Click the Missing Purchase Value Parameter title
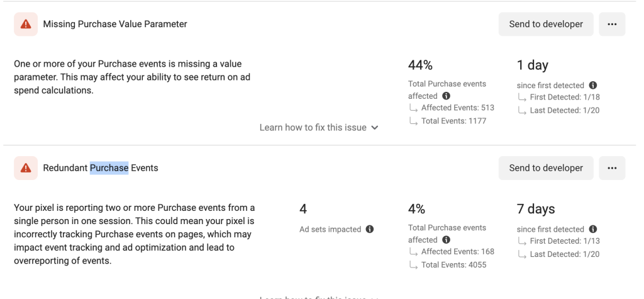This screenshot has width=644, height=299. [115, 25]
